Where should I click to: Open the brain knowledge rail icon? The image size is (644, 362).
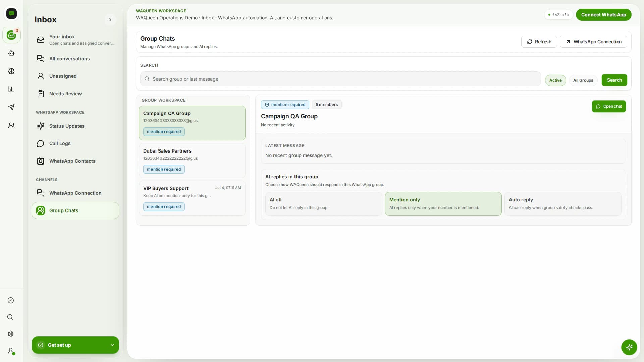click(x=11, y=71)
